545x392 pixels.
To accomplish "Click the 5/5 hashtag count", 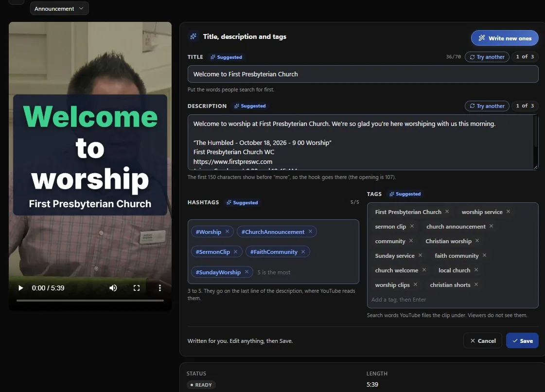I will click(354, 202).
